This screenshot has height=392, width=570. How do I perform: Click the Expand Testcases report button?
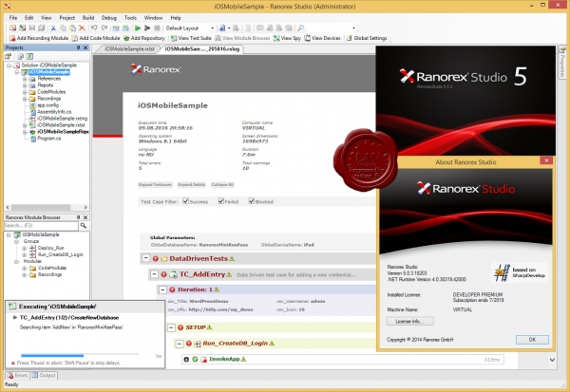pos(155,184)
